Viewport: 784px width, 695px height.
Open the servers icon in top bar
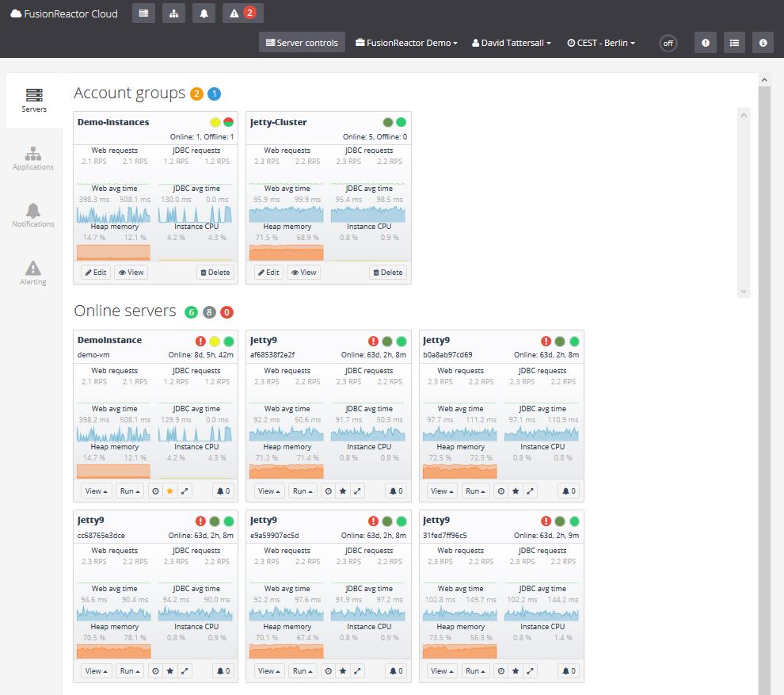(143, 13)
